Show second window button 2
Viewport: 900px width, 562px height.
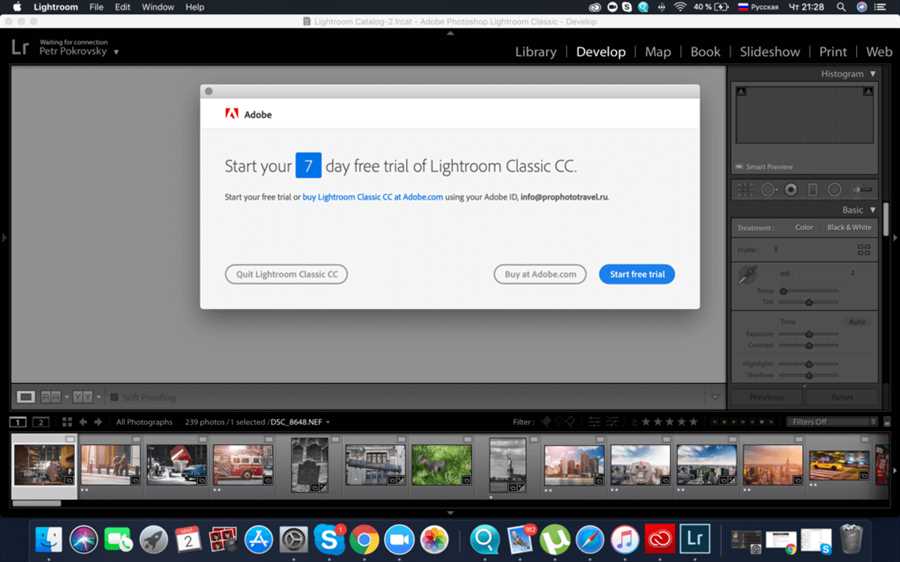coord(40,422)
